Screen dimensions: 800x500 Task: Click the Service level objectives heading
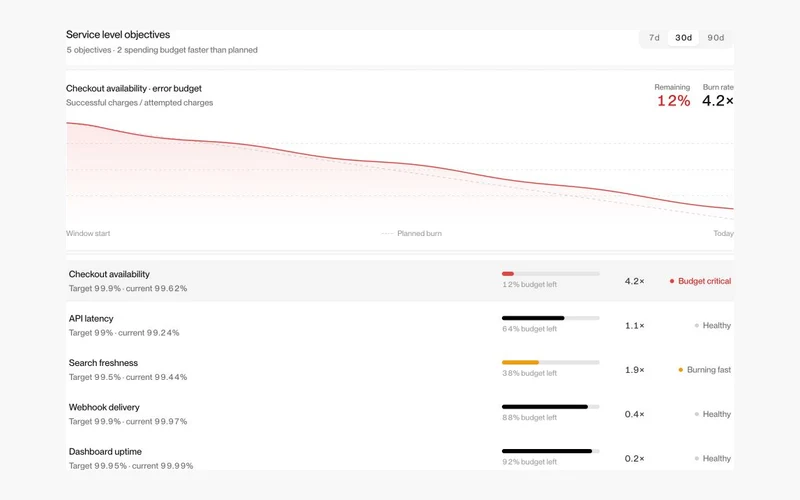click(x=118, y=35)
